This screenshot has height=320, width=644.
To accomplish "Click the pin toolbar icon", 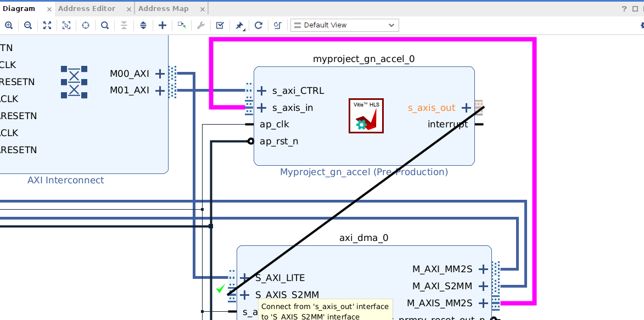I will pos(239,25).
